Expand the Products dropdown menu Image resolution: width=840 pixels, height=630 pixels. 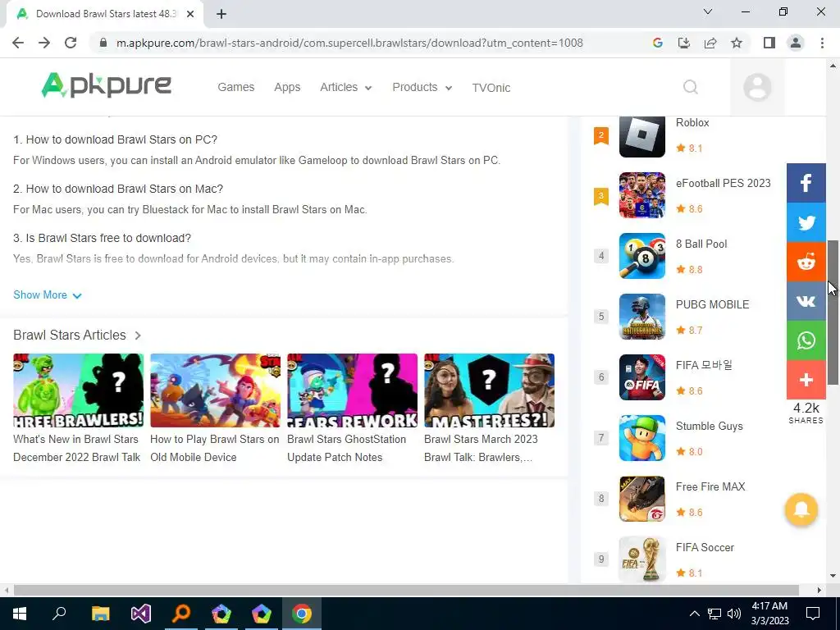(x=422, y=87)
